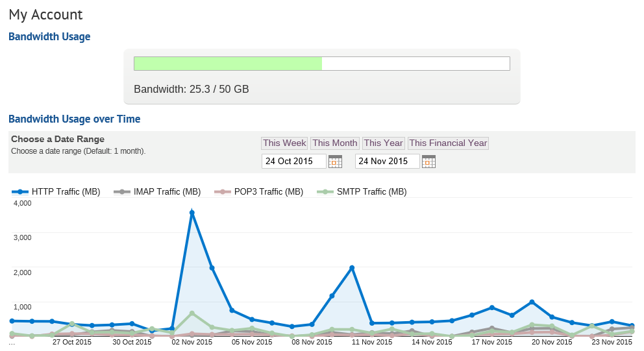Click the 24 Oct 2015 start date field
The height and width of the screenshot is (351, 644).
pyautogui.click(x=294, y=161)
